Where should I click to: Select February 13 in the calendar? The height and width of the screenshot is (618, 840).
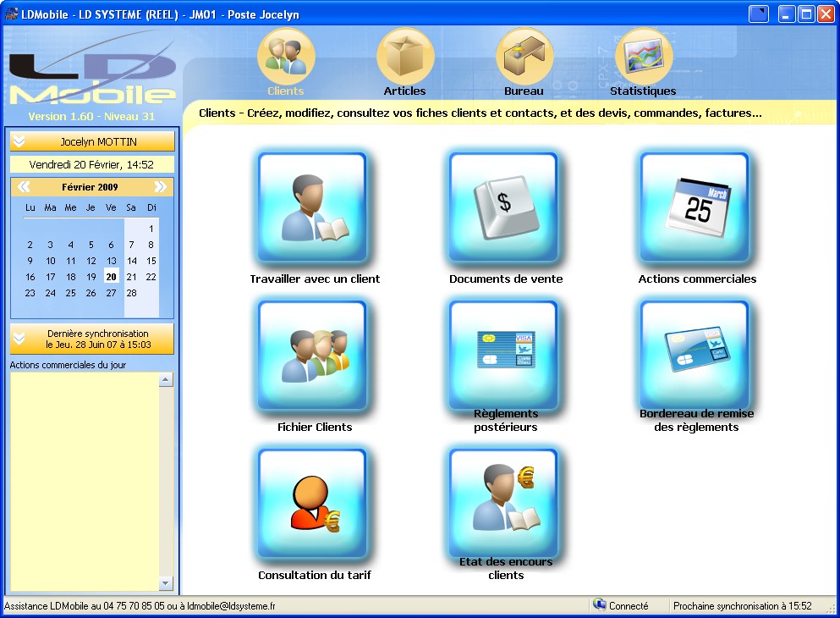click(x=111, y=261)
